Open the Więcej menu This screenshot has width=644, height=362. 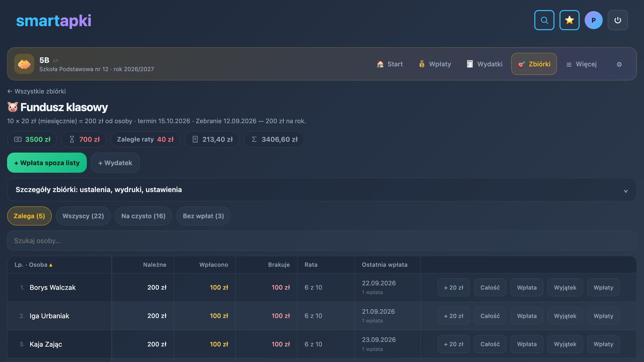pyautogui.click(x=581, y=64)
